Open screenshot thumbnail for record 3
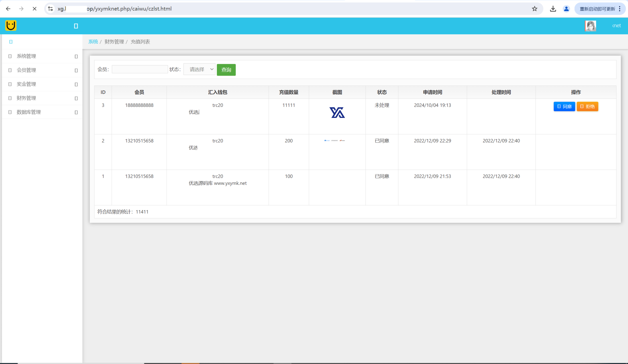This screenshot has height=364, width=628. (x=337, y=113)
